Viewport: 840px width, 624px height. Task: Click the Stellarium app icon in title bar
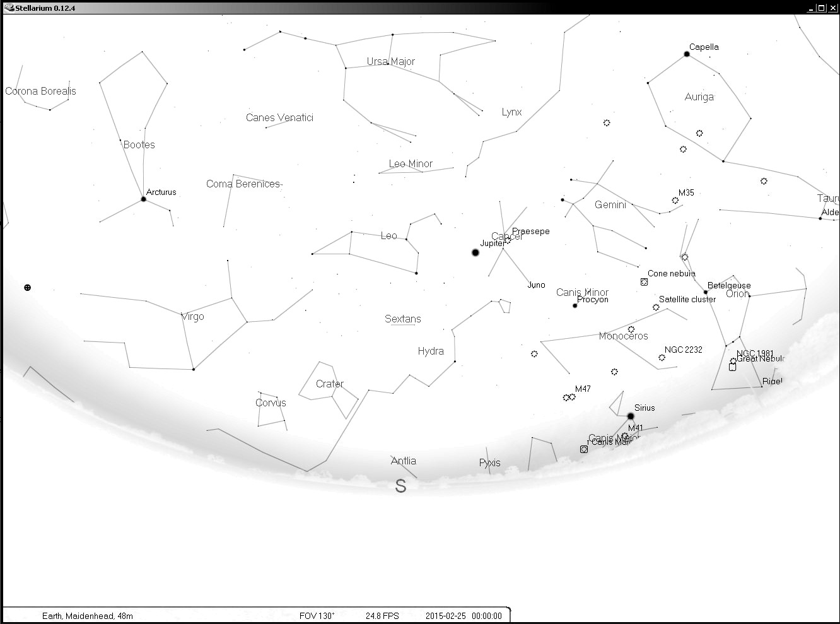coord(8,7)
